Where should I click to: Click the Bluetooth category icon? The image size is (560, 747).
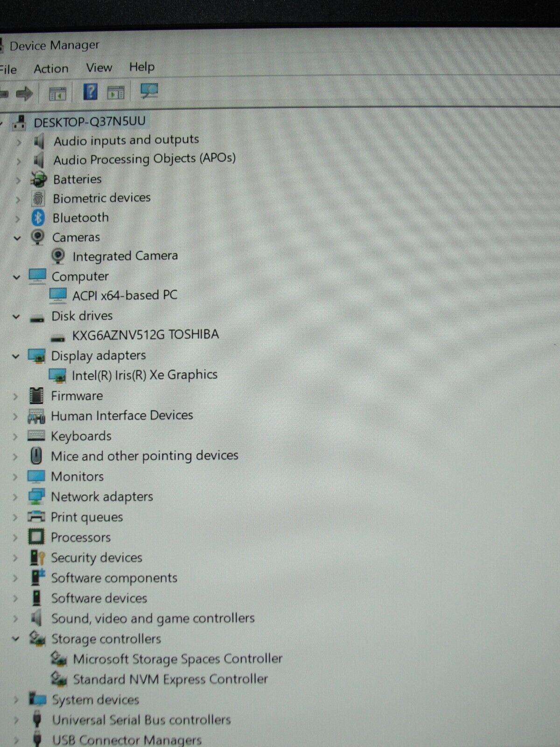click(x=38, y=218)
